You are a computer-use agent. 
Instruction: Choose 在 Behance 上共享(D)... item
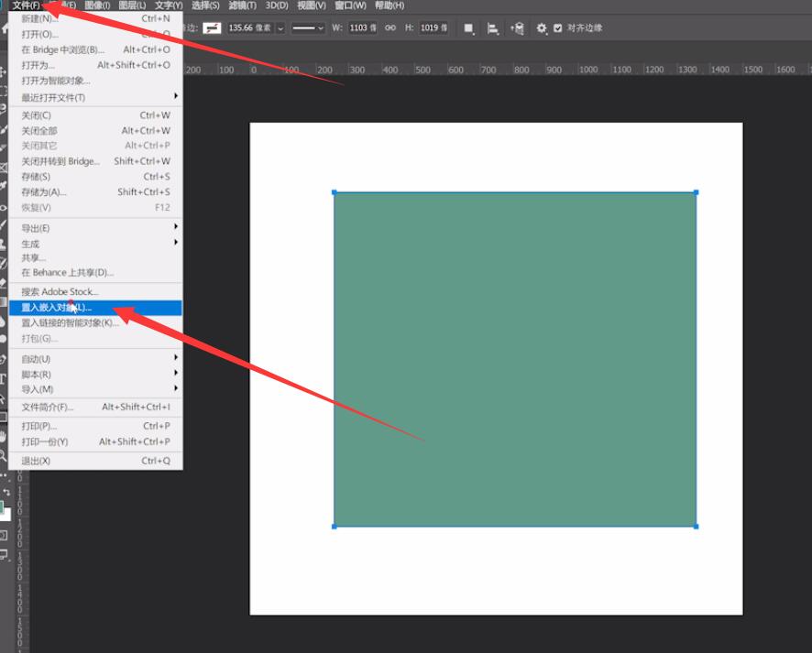coord(96,272)
